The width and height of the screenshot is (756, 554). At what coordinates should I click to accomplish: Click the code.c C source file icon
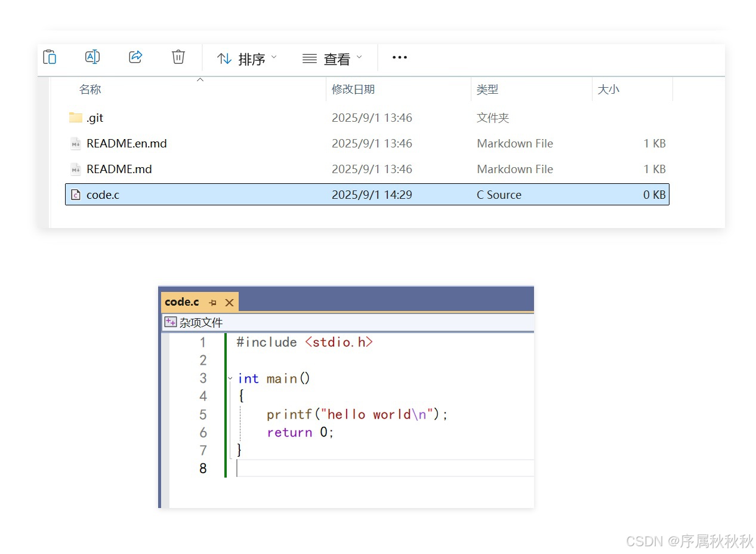[x=76, y=195]
